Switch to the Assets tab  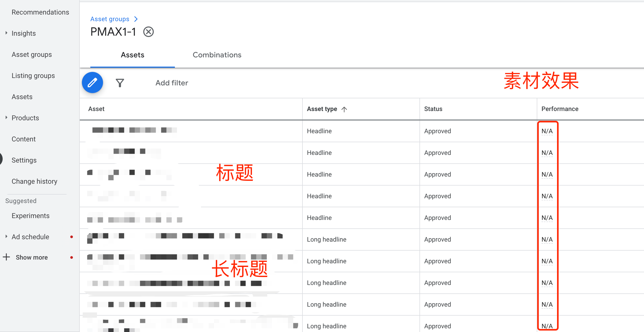click(x=132, y=55)
